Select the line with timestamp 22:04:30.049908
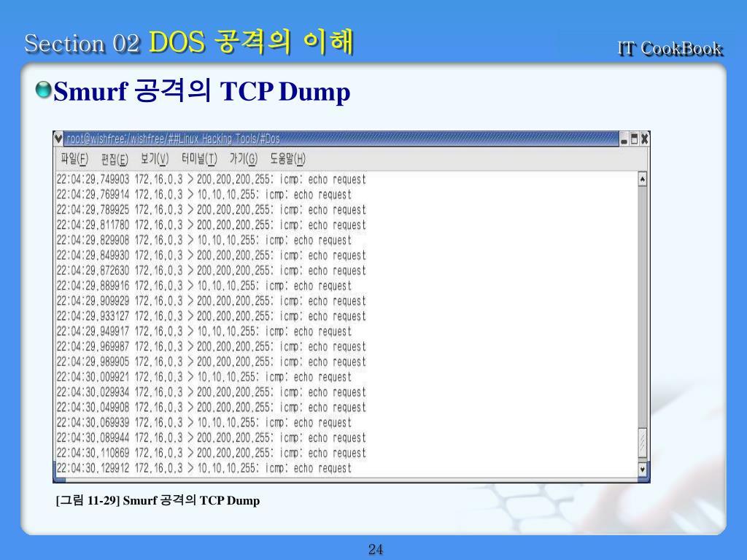Viewport: 747px width, 560px height. tap(211, 408)
